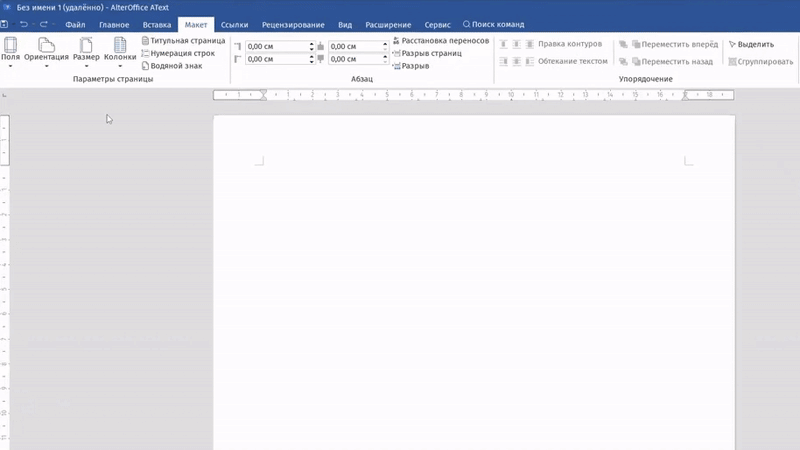
Task: Click the Save document icon
Action: click(4, 24)
